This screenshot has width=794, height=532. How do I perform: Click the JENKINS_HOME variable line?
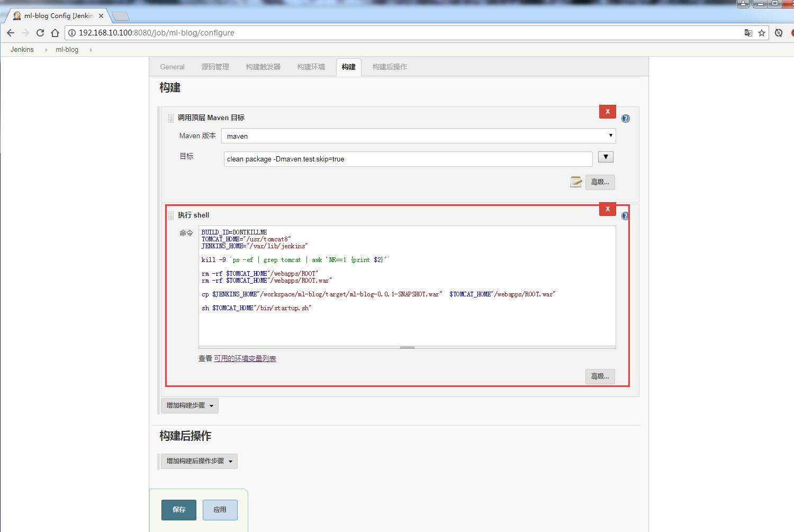pos(255,246)
